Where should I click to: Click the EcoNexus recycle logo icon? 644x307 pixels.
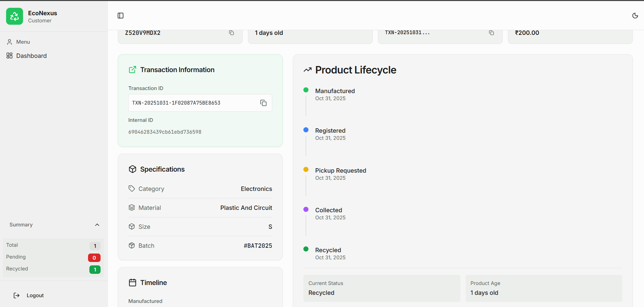tap(15, 16)
